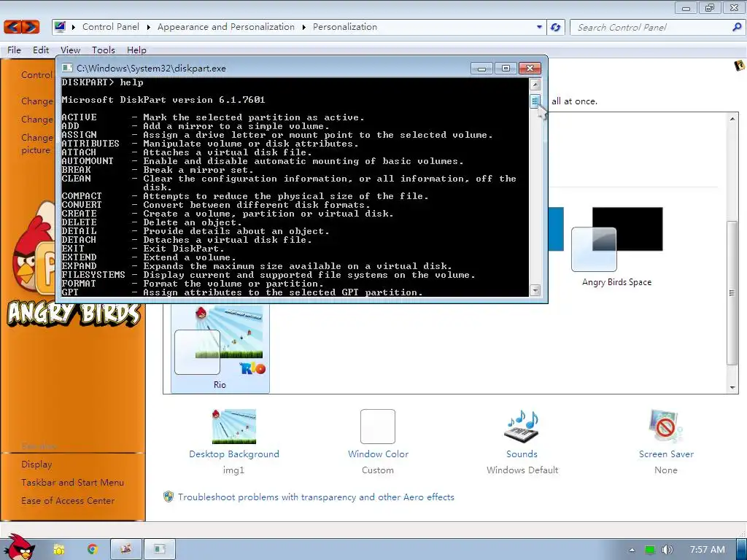Click the green network tray icon

[x=650, y=550]
